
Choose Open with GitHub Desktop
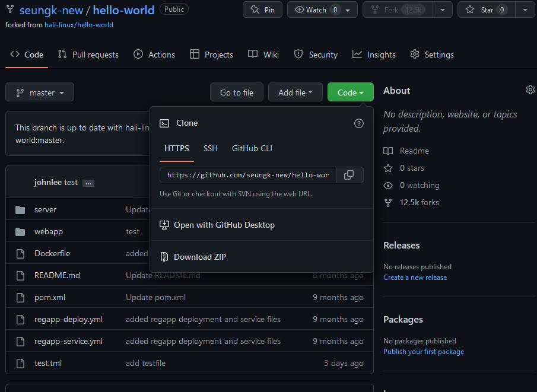click(x=261, y=225)
